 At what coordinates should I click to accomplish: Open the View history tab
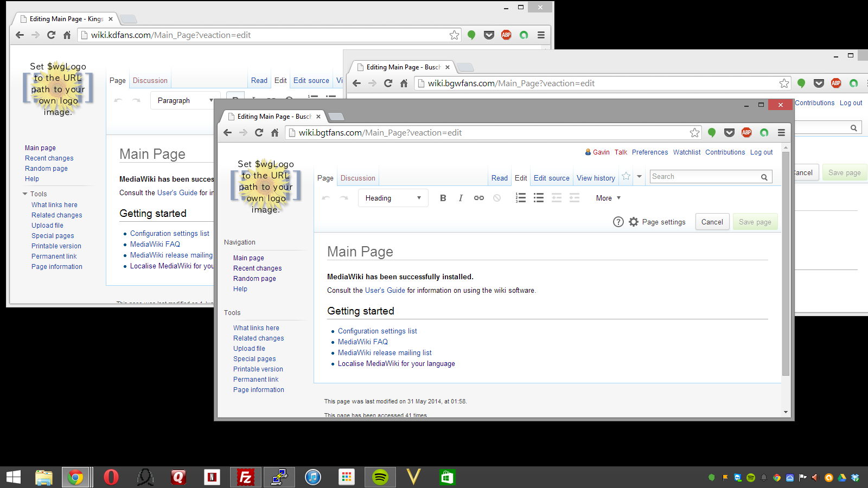(596, 178)
